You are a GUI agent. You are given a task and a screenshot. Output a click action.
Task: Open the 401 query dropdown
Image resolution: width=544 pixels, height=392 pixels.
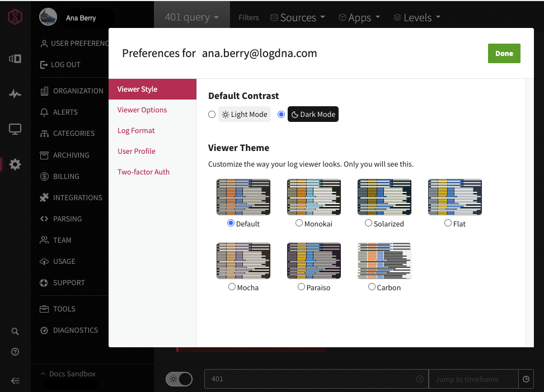click(x=192, y=17)
